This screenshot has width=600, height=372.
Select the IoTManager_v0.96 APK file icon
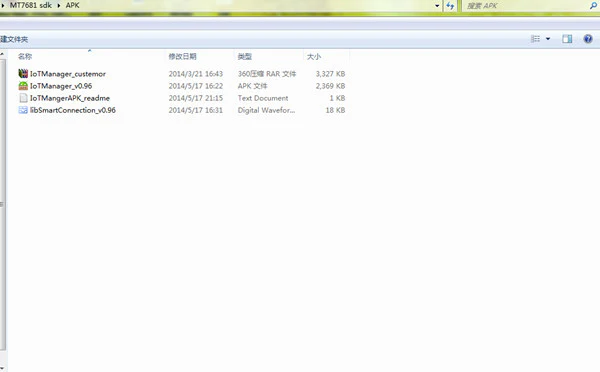pos(23,86)
